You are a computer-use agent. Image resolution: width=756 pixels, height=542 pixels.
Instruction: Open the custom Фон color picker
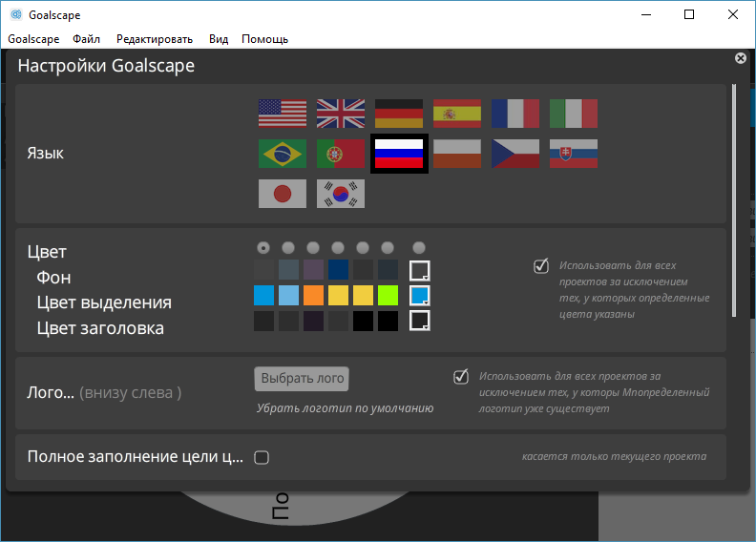click(x=419, y=271)
